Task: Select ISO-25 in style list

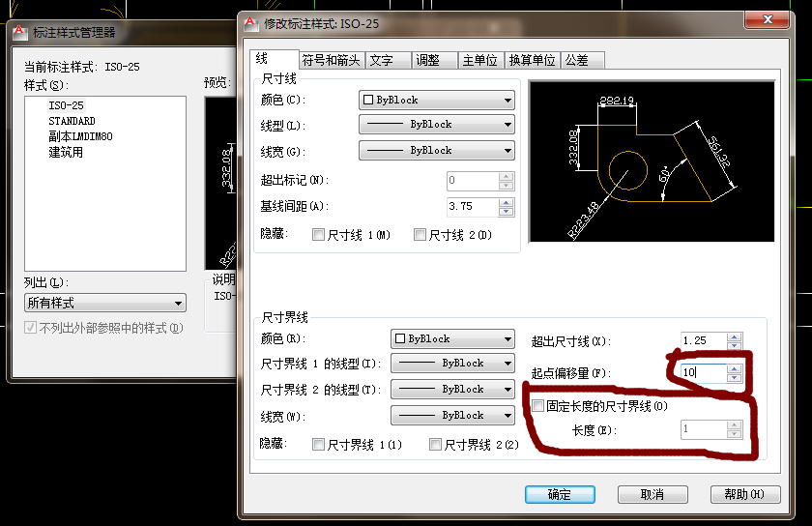Action: [x=66, y=105]
